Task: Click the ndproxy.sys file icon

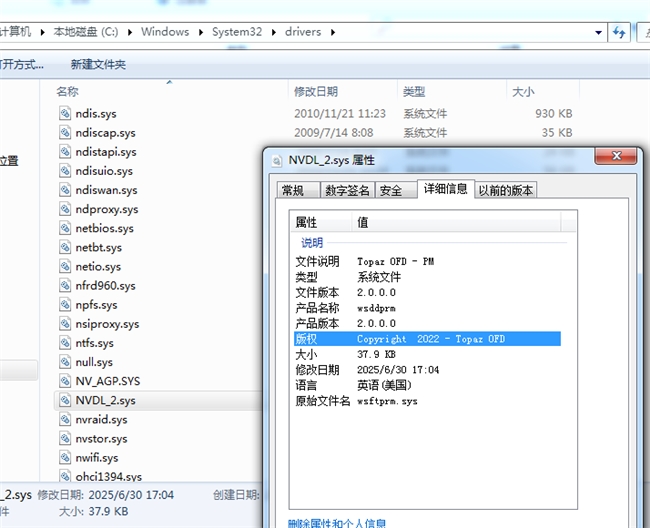Action: [65, 208]
